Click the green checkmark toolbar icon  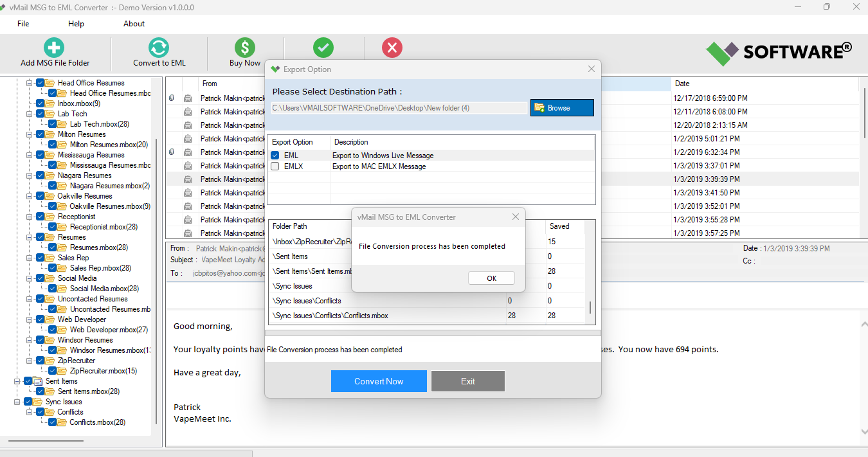323,48
